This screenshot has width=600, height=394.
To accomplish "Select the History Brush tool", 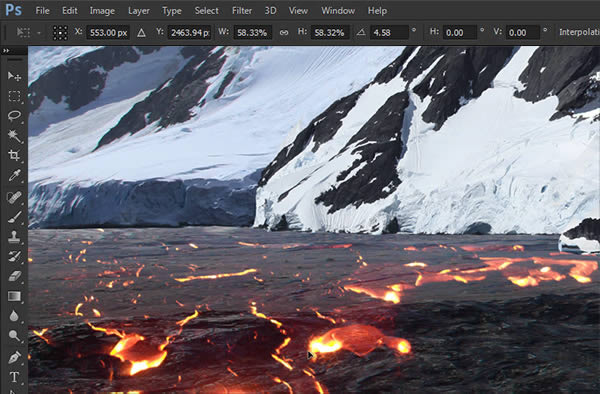I will click(15, 256).
